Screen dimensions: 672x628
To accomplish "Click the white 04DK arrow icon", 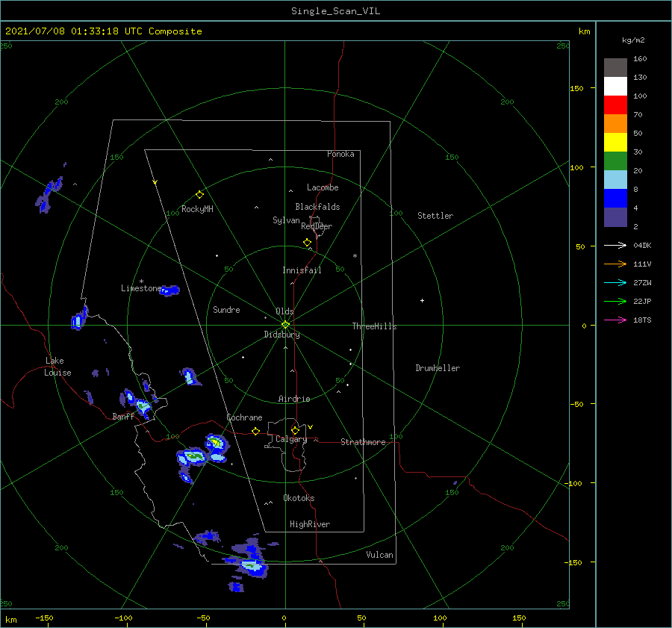I will 615,245.
